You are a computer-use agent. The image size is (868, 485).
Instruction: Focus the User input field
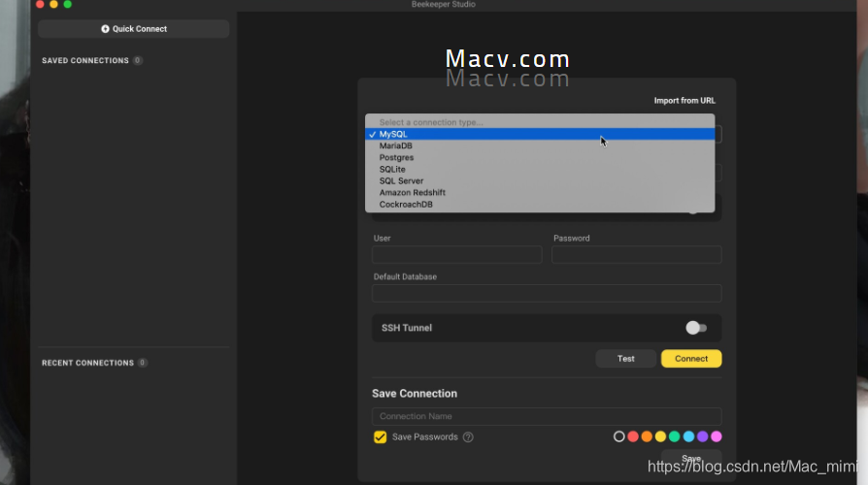tap(456, 254)
